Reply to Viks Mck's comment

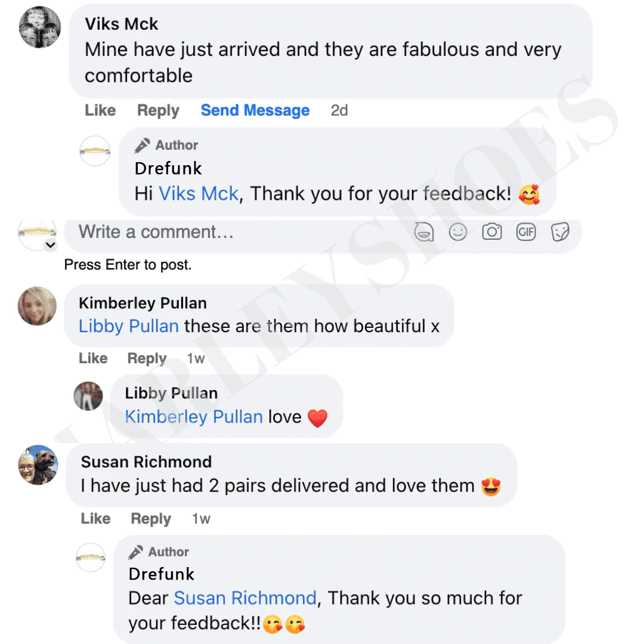(158, 110)
